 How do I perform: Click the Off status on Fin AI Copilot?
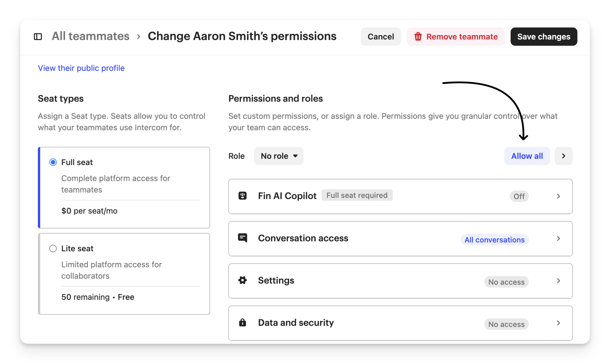[519, 196]
